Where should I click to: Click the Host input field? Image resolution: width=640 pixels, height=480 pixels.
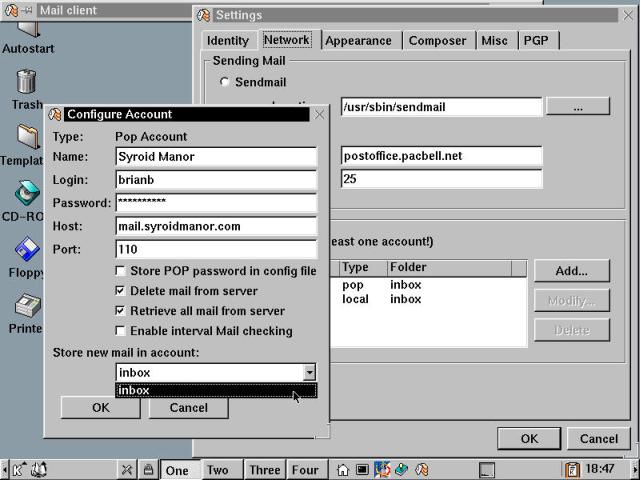click(216, 226)
